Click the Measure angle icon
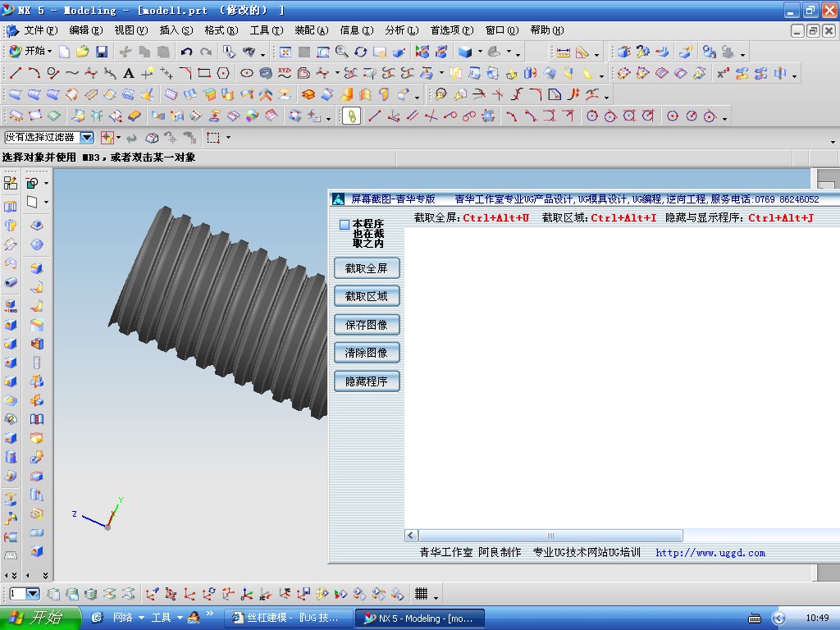Viewport: 840px width, 630px height. pos(582,52)
